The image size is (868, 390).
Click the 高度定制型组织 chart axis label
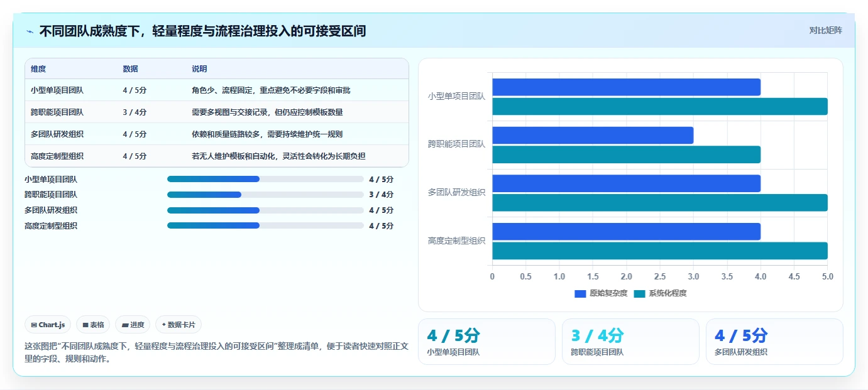[456, 241]
